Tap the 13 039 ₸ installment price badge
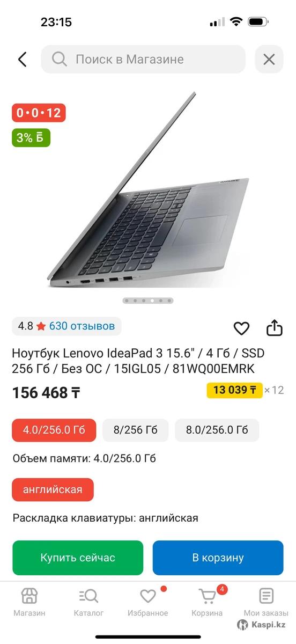Screen dimensions: 296x644 (234, 390)
